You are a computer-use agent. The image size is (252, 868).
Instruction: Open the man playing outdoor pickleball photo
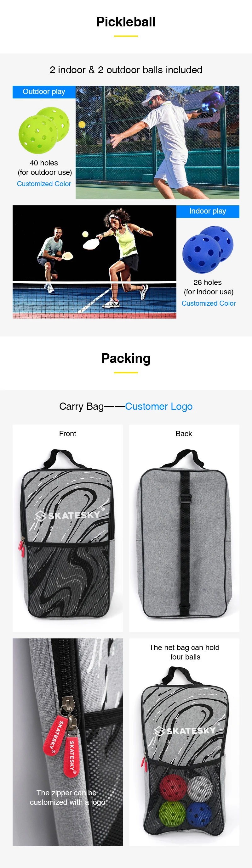pos(157,142)
